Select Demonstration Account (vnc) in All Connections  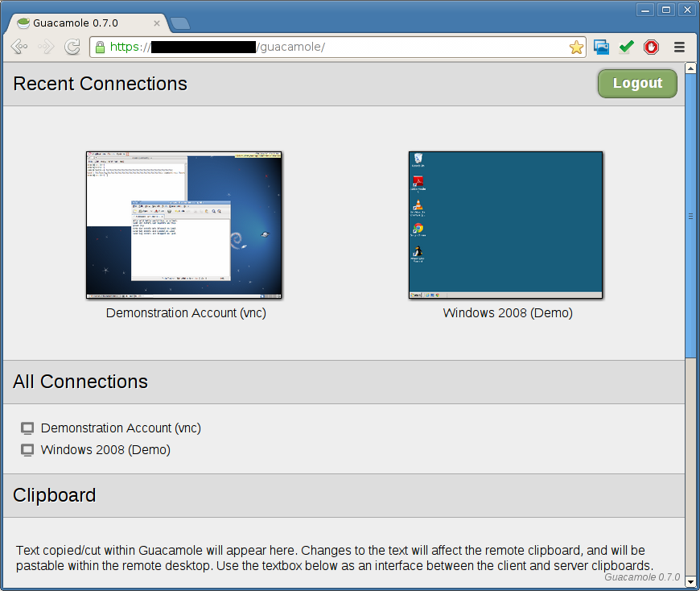click(x=121, y=428)
